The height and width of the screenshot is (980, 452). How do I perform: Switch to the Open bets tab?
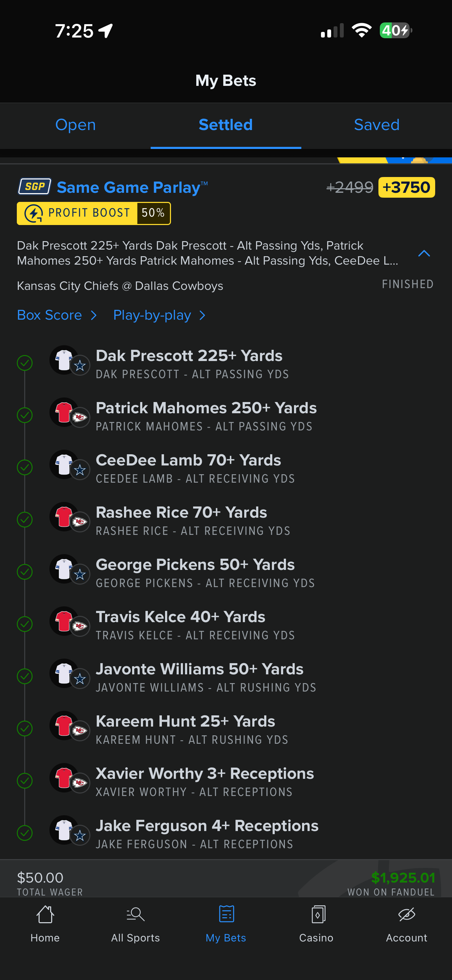75,125
